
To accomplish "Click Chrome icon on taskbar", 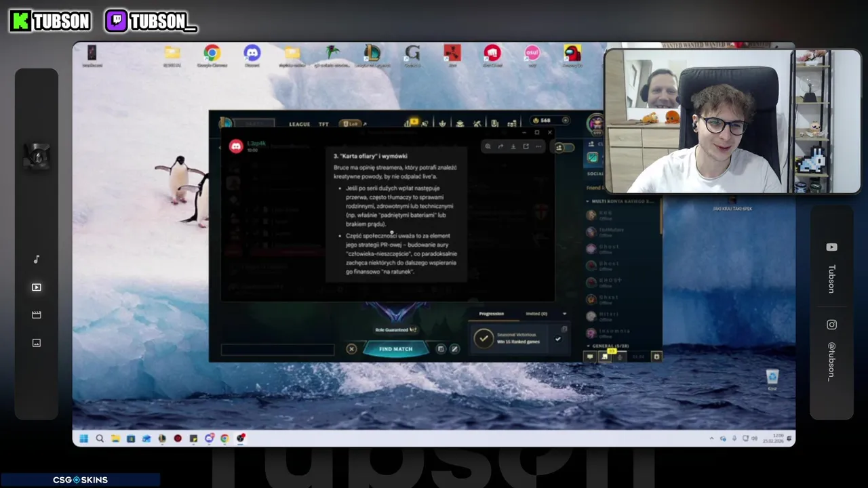I will point(224,439).
